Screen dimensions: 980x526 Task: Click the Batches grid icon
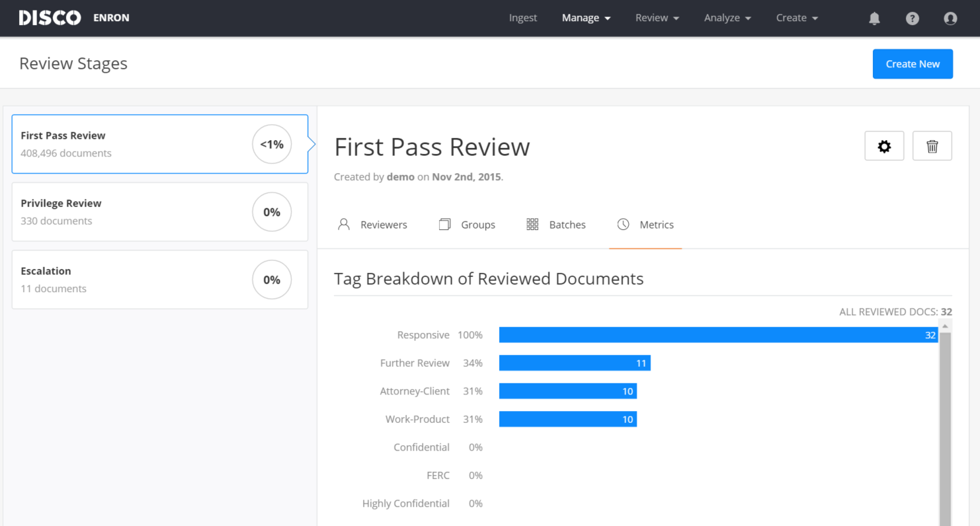click(x=532, y=225)
